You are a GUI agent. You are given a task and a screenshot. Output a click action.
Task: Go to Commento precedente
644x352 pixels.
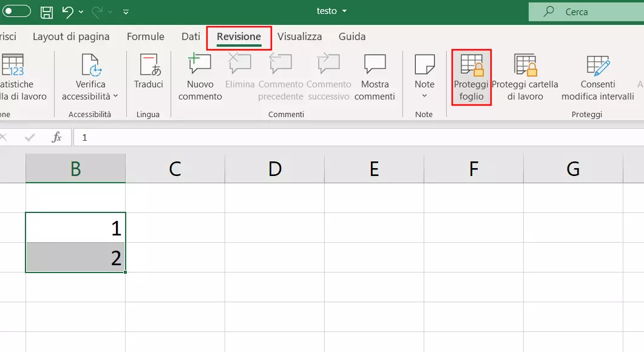[x=280, y=77]
